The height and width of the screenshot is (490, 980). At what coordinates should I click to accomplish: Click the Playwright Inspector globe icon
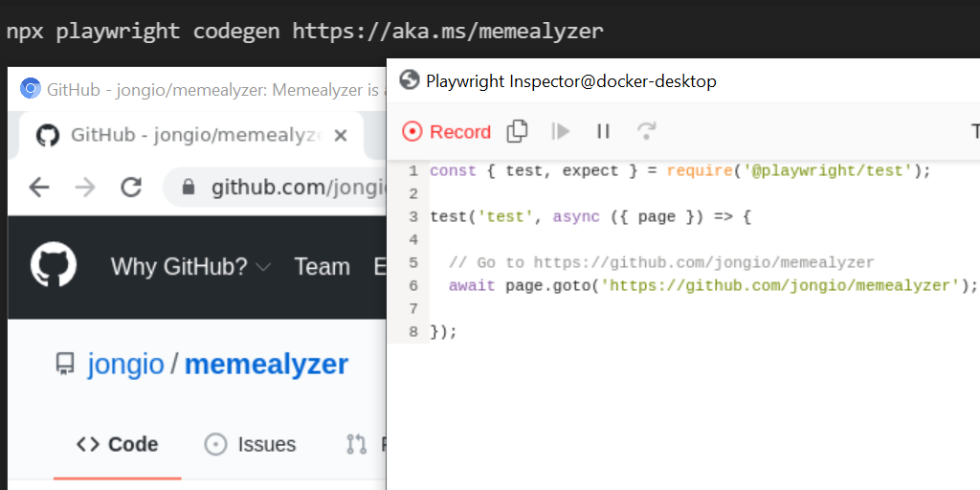click(410, 80)
